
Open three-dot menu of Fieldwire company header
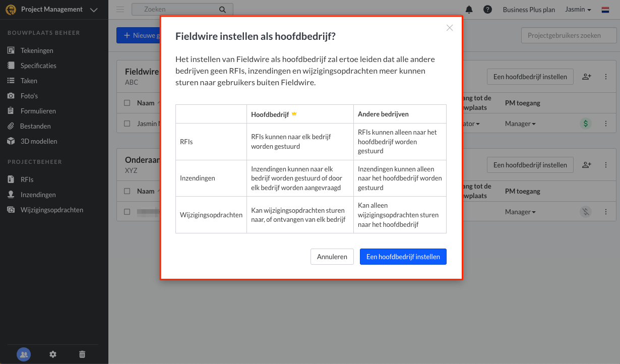coord(606,77)
